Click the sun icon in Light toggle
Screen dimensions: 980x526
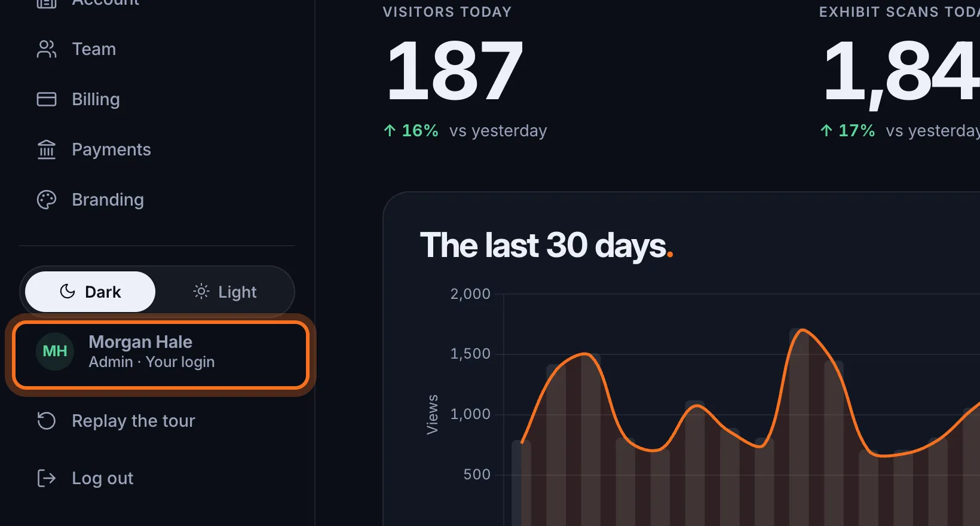pyautogui.click(x=201, y=292)
